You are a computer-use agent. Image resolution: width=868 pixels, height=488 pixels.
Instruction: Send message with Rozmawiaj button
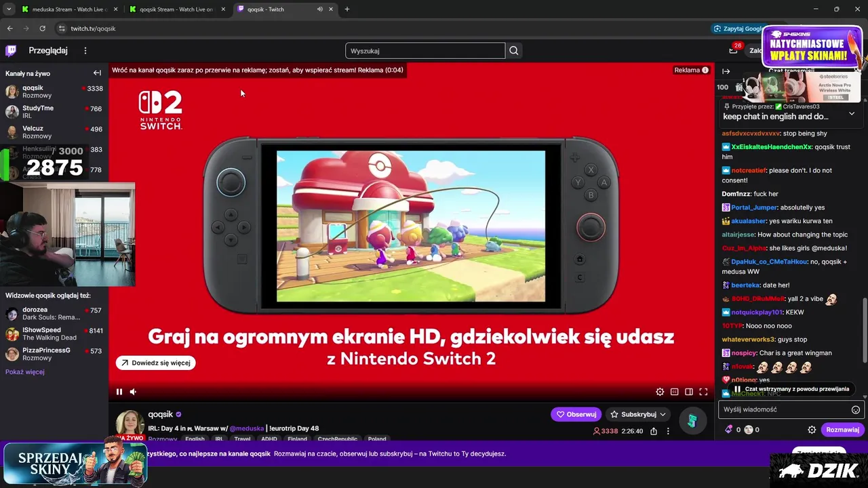tap(842, 430)
